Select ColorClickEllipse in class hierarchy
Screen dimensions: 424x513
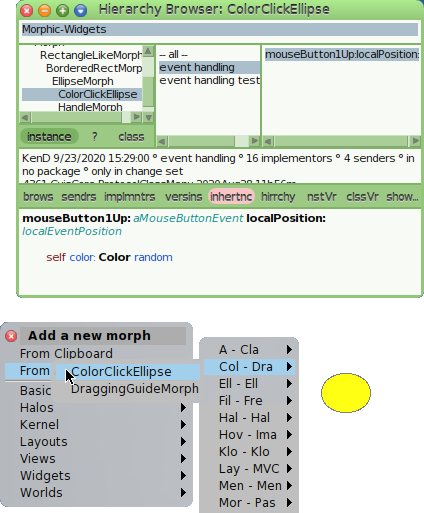coord(82,94)
